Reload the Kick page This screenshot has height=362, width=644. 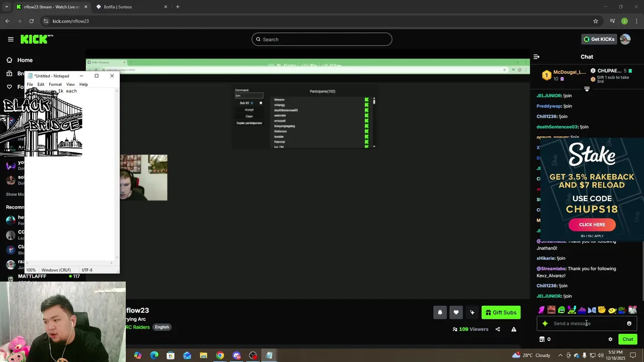[x=31, y=21]
